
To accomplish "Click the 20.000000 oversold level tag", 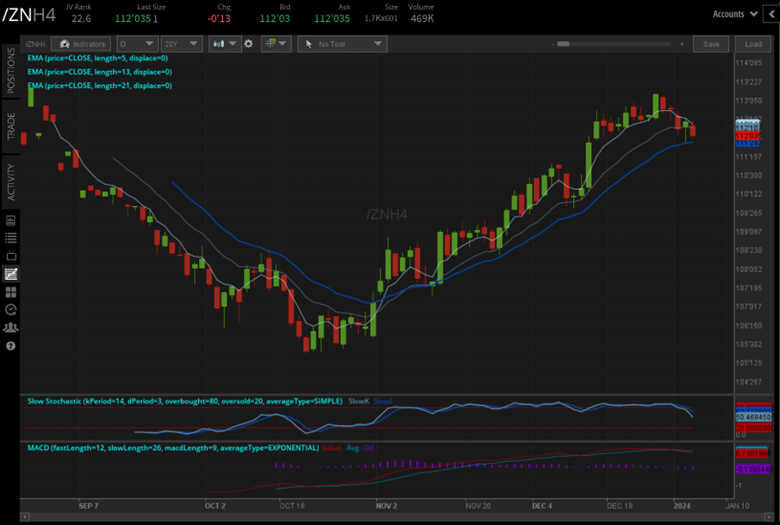I will coord(754,428).
